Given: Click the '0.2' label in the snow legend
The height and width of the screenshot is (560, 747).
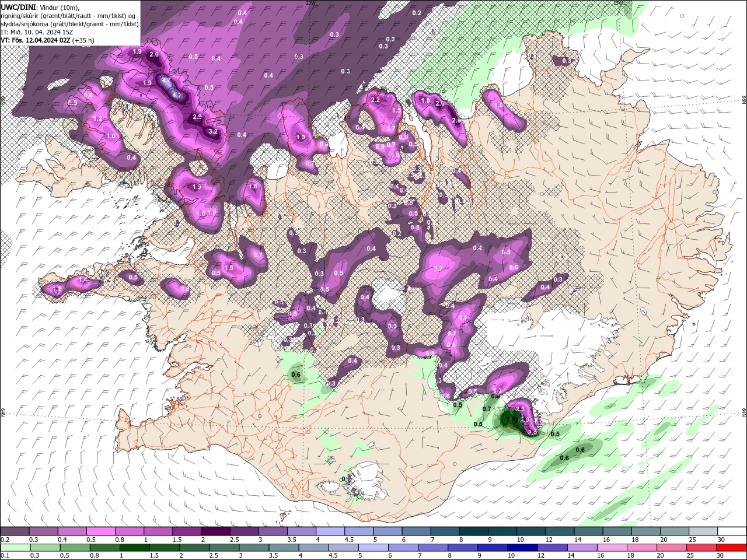Looking at the screenshot, I should tap(5, 540).
